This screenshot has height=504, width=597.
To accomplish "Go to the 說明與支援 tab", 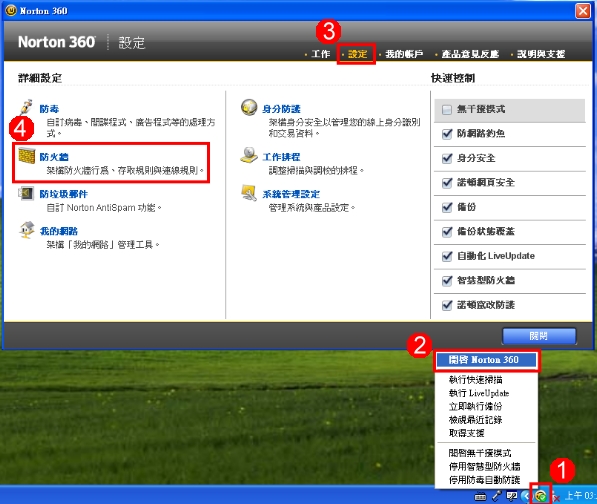I will click(x=541, y=54).
